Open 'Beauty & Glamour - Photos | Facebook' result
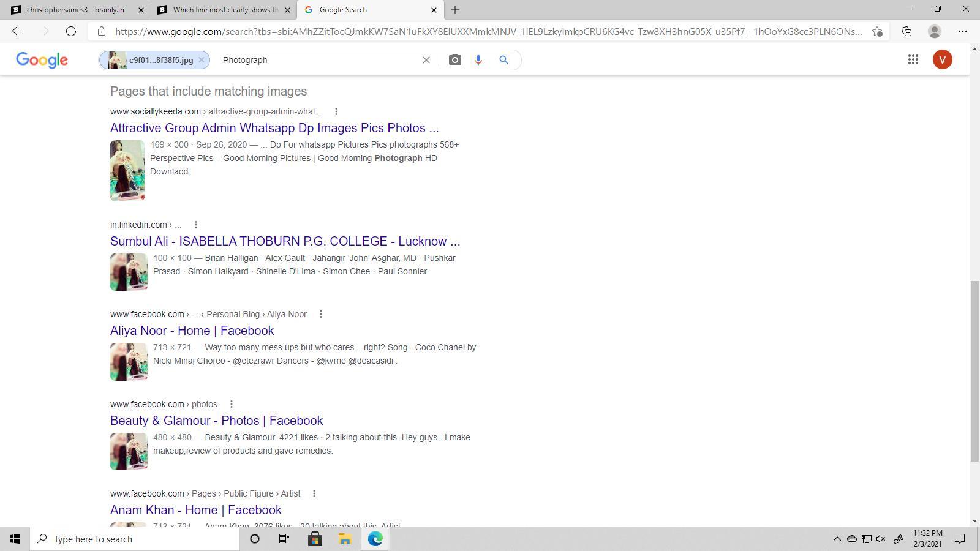This screenshot has width=980, height=551. (x=216, y=421)
